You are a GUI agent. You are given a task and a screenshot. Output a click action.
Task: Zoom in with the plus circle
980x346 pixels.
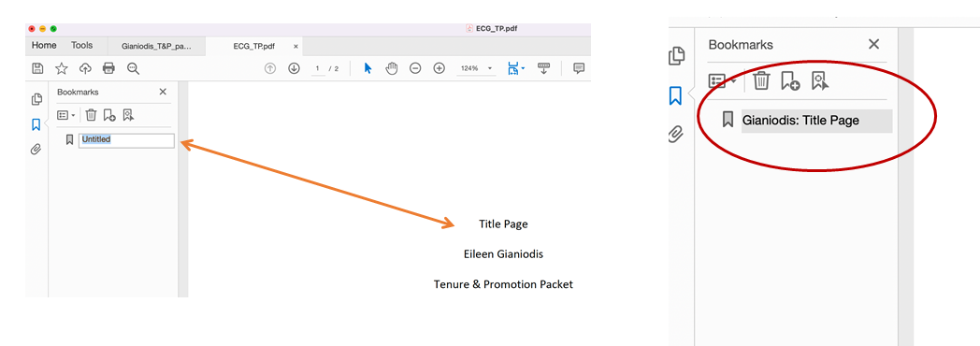coord(440,68)
